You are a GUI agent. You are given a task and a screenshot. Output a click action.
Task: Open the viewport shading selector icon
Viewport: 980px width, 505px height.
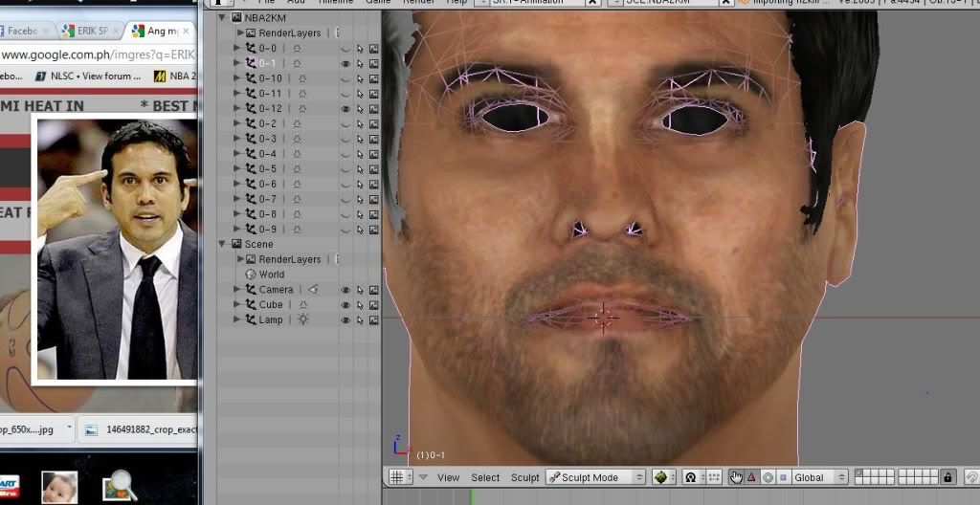coord(663,477)
